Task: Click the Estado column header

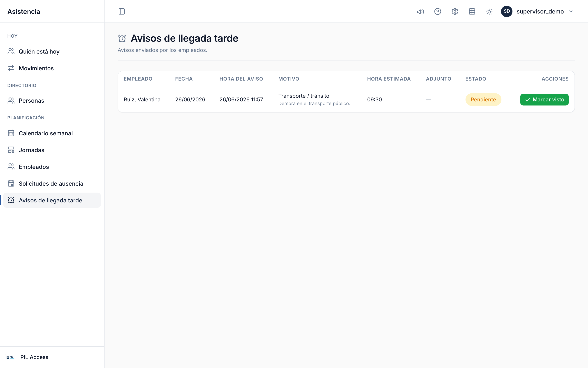Action: (476, 79)
